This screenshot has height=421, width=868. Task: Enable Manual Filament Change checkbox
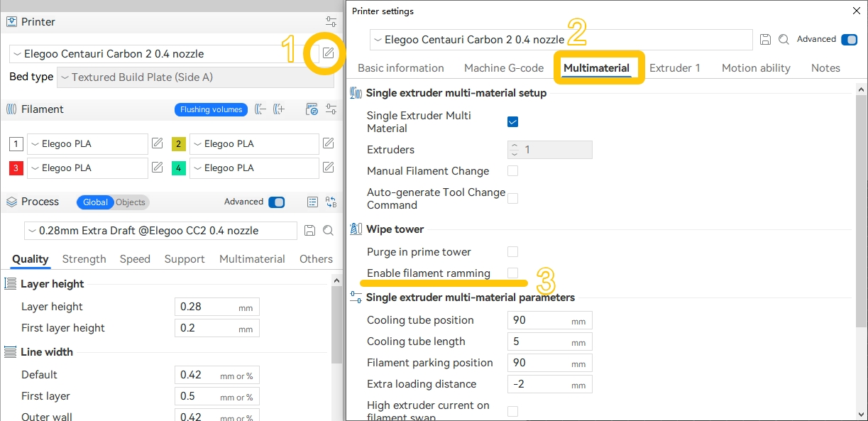[512, 171]
